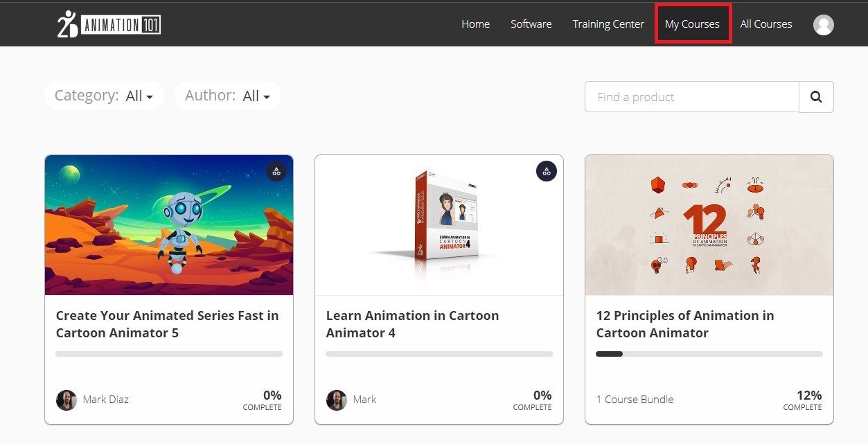Image resolution: width=868 pixels, height=444 pixels.
Task: Open the Cartoon Animator 4 box thumbnail
Action: (x=439, y=225)
